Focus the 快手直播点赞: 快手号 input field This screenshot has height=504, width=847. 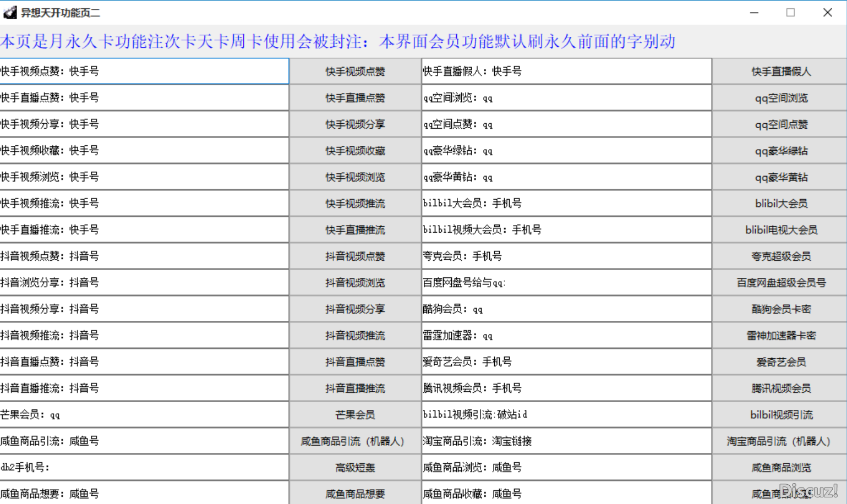(144, 98)
